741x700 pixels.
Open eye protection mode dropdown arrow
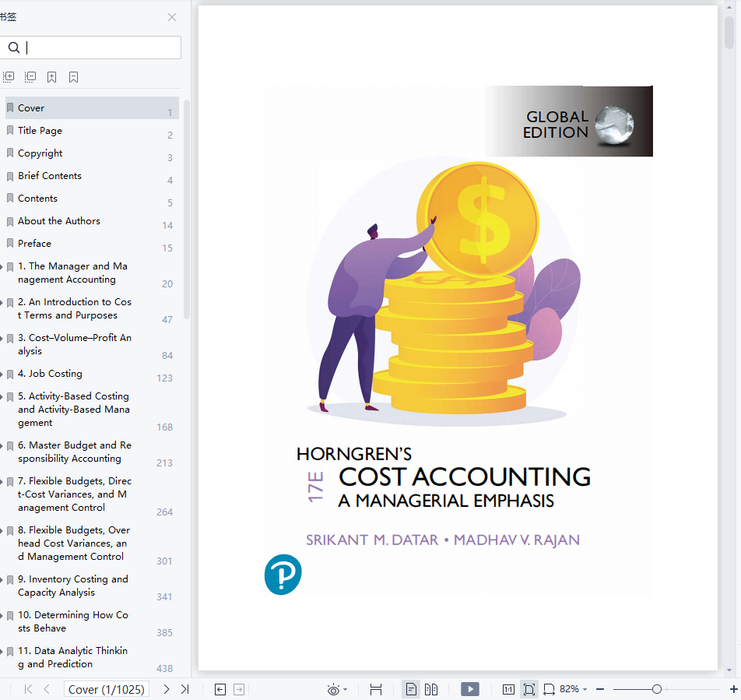pyautogui.click(x=346, y=690)
